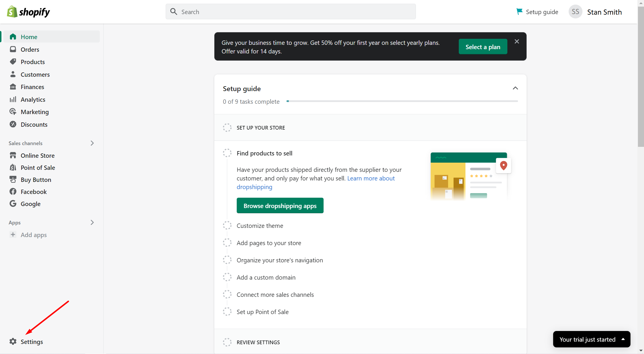Image resolution: width=644 pixels, height=354 pixels.
Task: Expand the Add pages to your store task
Action: pos(269,243)
